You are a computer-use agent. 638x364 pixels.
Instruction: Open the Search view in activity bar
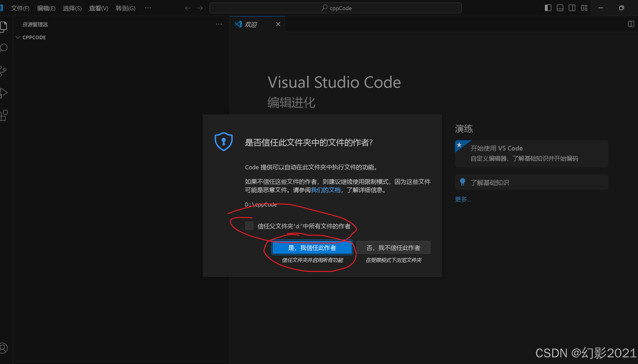click(3, 48)
